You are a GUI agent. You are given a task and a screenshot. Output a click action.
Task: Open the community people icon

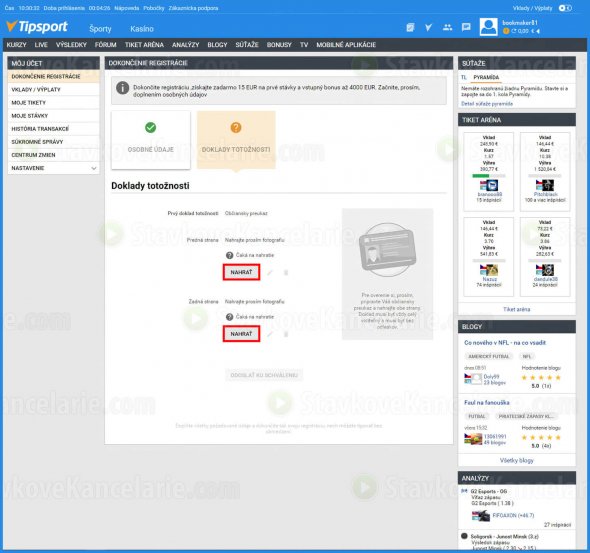(x=447, y=27)
